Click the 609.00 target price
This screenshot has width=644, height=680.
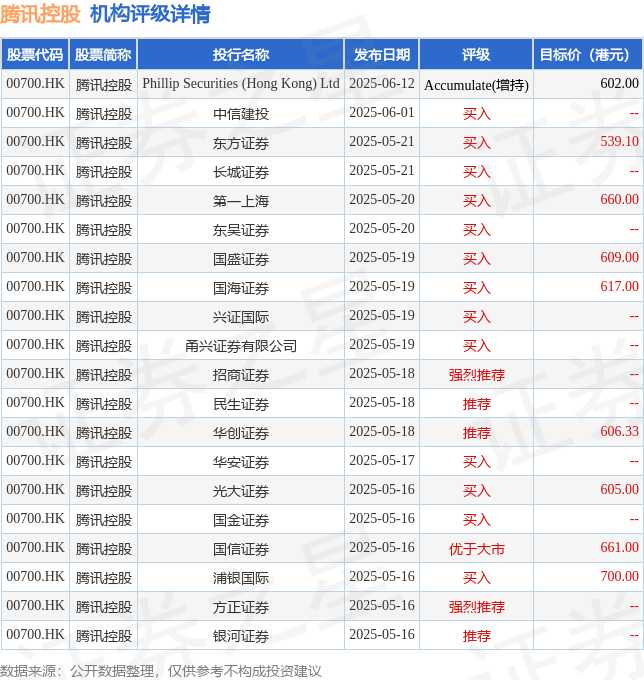(x=619, y=258)
